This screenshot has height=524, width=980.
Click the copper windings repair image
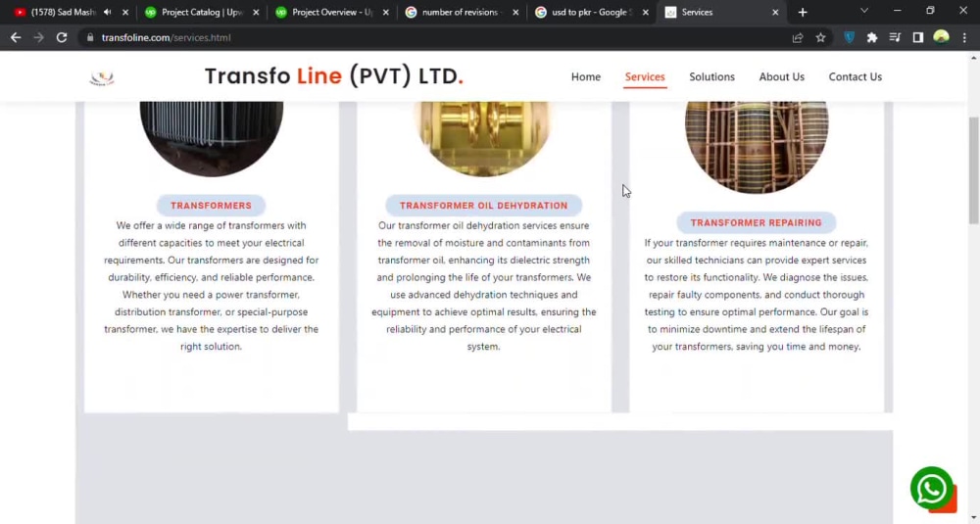pos(757,147)
